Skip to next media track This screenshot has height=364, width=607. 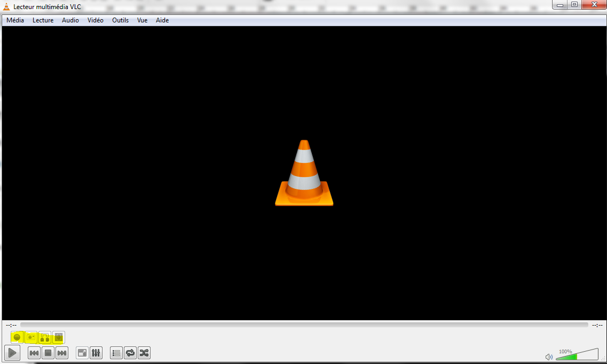[x=62, y=353]
